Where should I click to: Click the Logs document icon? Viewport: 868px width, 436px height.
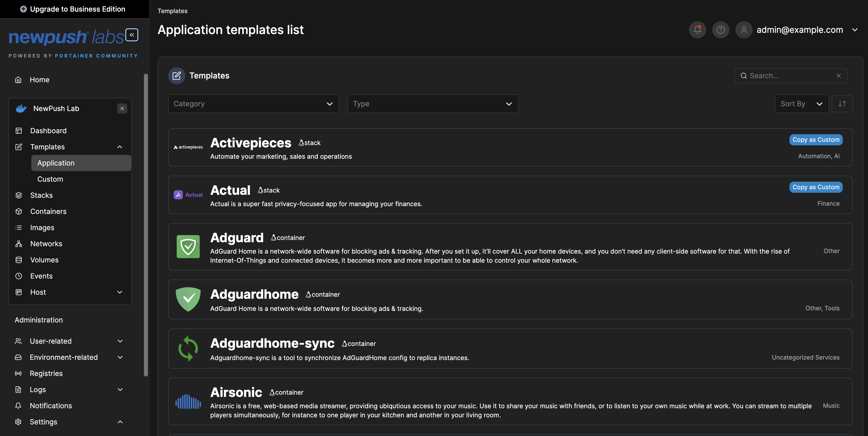click(18, 390)
